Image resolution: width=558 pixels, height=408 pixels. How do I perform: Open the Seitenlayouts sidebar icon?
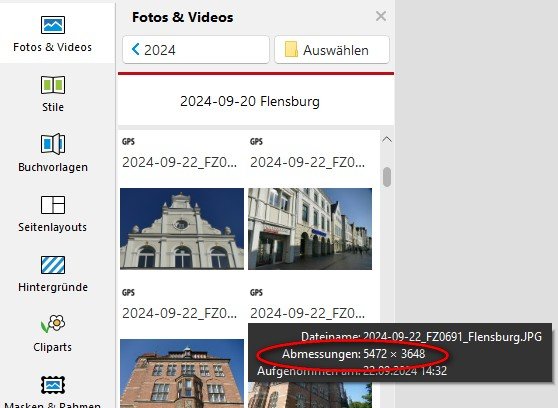pyautogui.click(x=53, y=205)
